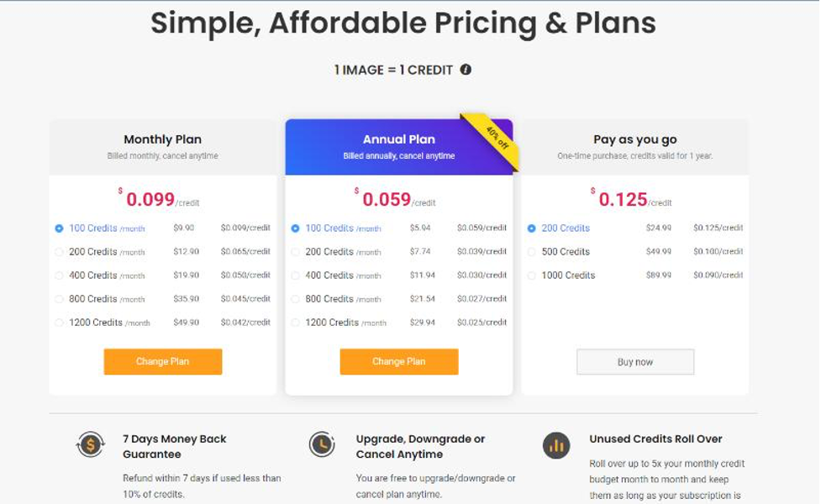Click the bar chart Roll Over icon
This screenshot has width=821, height=504.
tap(556, 445)
